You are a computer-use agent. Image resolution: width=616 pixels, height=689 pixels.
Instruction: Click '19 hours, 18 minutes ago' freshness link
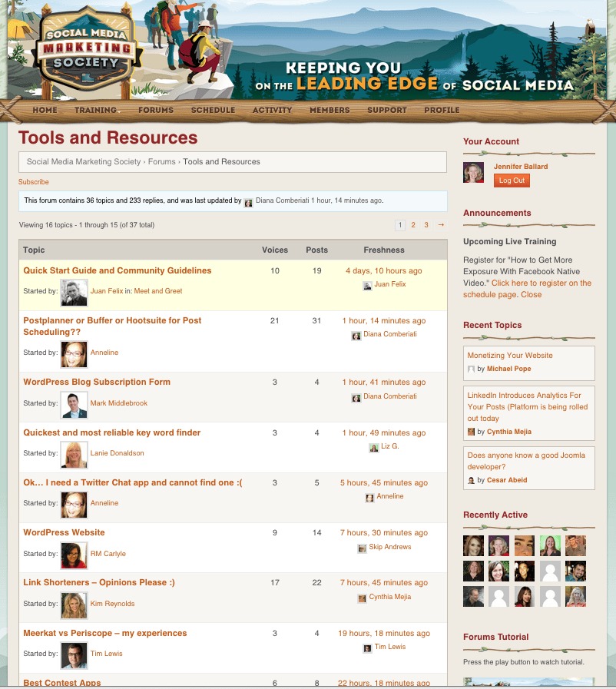coord(384,633)
